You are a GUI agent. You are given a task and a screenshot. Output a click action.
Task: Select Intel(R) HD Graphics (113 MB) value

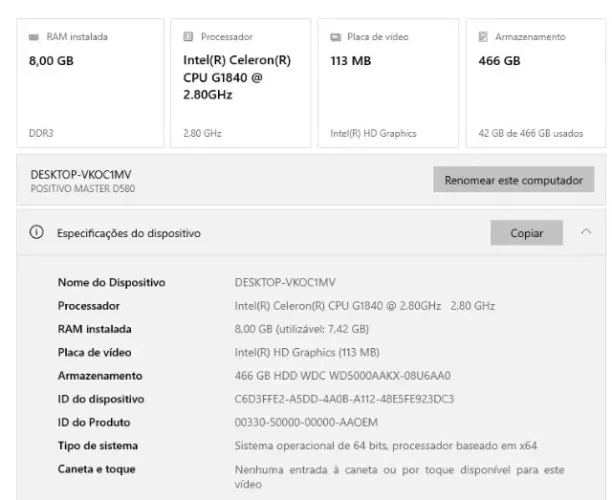307,352
